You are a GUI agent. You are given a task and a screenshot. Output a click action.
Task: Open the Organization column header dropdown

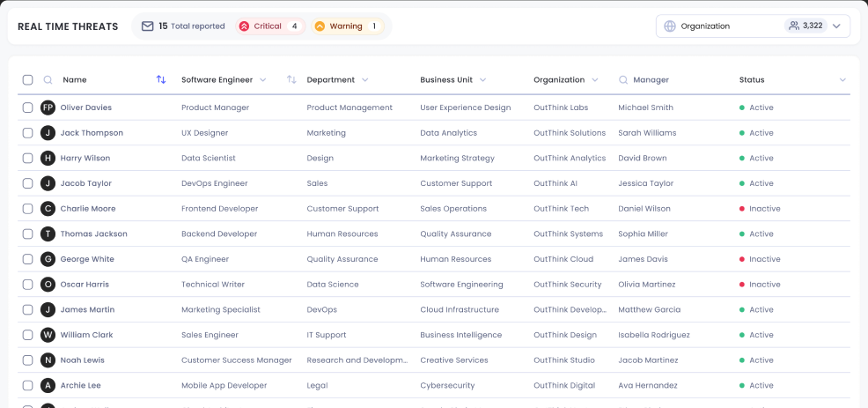coord(594,80)
